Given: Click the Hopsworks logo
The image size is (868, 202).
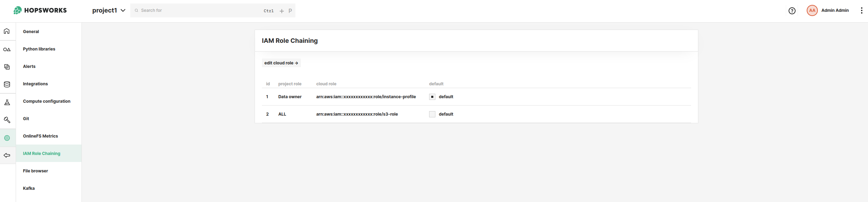Looking at the screenshot, I should point(40,10).
